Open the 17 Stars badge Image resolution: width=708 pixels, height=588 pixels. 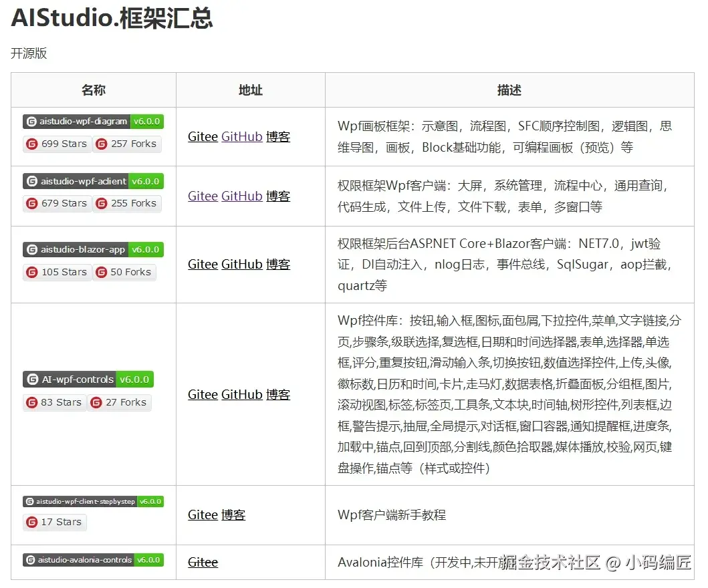click(54, 522)
